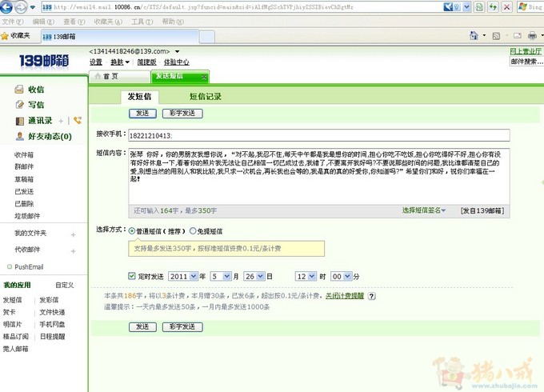The image size is (544, 392).
Task: Click the Home icon in command bar
Action: pos(474,35)
